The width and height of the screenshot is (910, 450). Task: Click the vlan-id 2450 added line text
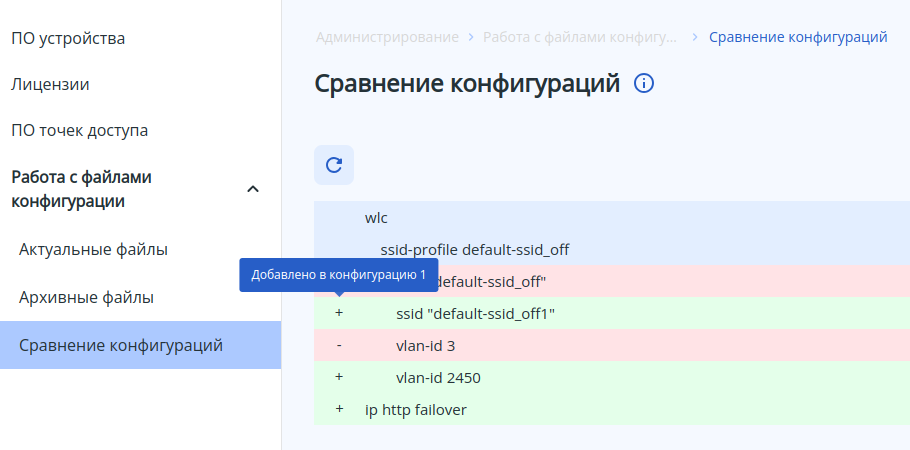point(439,377)
